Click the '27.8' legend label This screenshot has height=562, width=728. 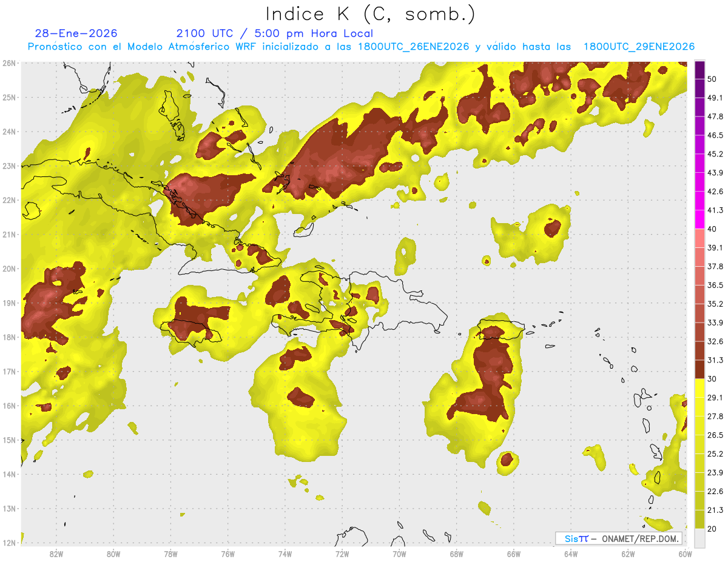pos(715,416)
